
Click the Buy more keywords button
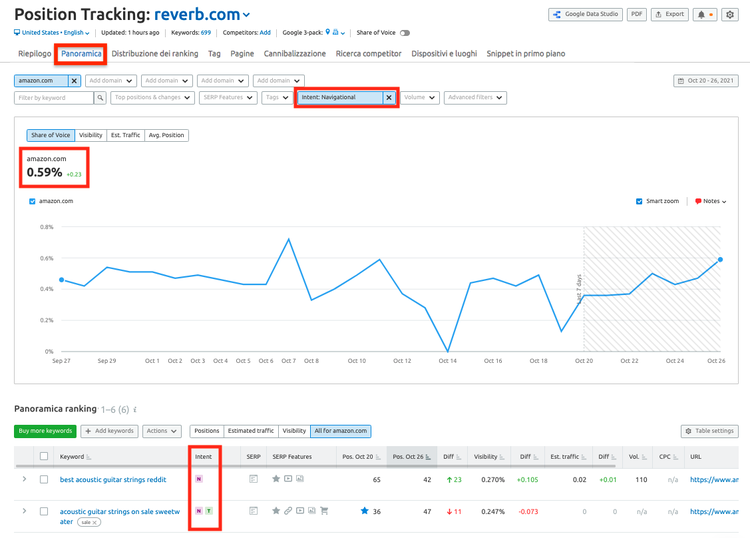(45, 431)
